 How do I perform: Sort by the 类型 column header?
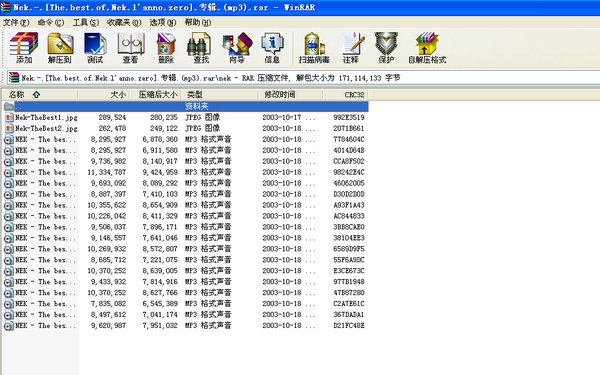(220, 95)
